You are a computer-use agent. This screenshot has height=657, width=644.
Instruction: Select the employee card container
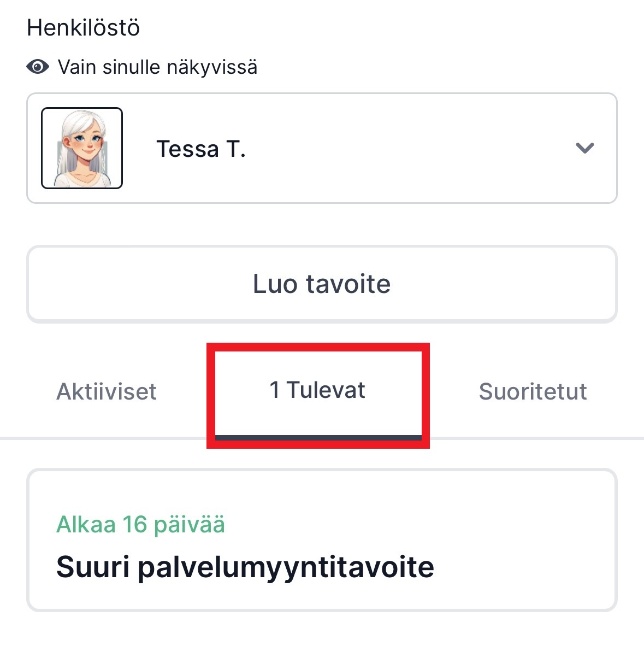pyautogui.click(x=322, y=148)
